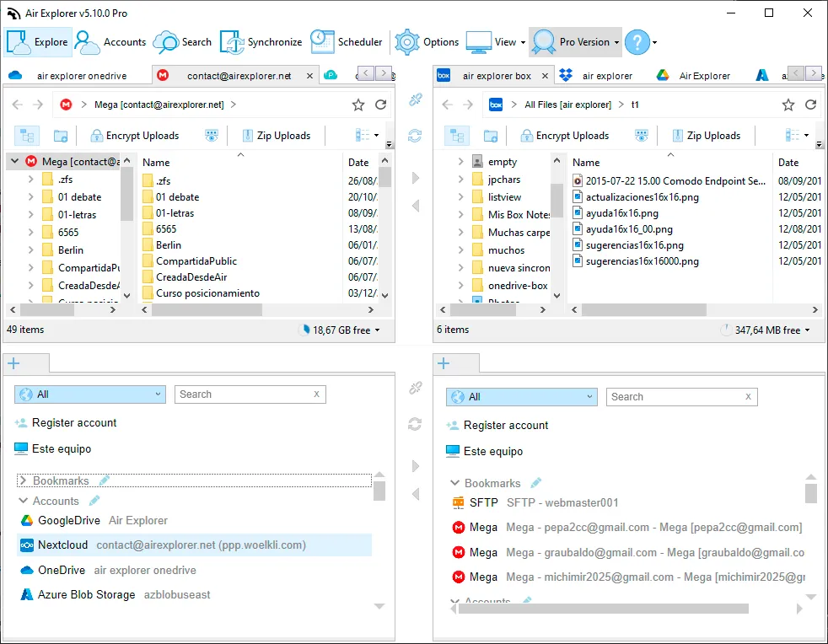The height and width of the screenshot is (644, 828).
Task: Open the Synchronize tool
Action: pos(261,42)
